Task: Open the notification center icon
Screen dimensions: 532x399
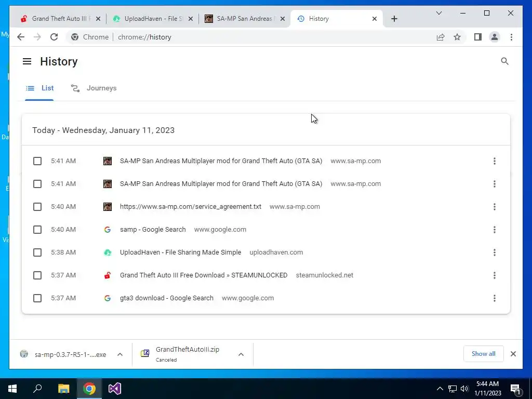Action: coord(515,389)
